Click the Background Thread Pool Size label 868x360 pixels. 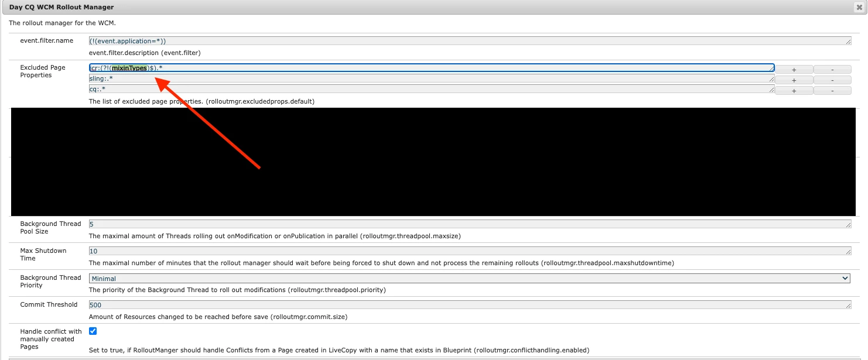(50, 228)
